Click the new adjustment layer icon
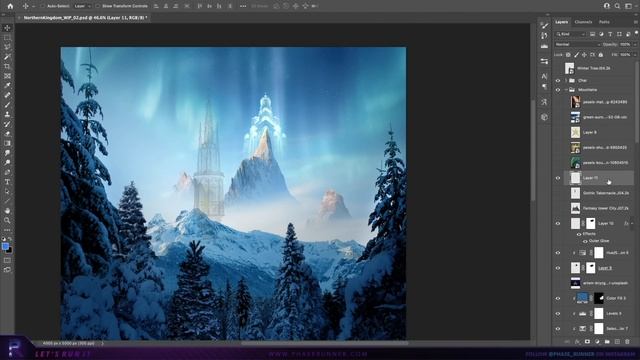The width and height of the screenshot is (640, 360). (597, 342)
